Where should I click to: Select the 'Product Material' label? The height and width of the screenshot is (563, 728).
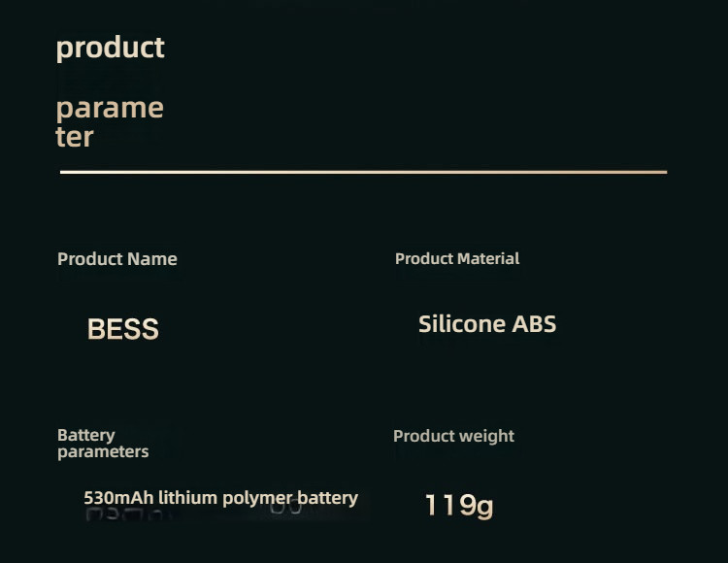tap(457, 258)
